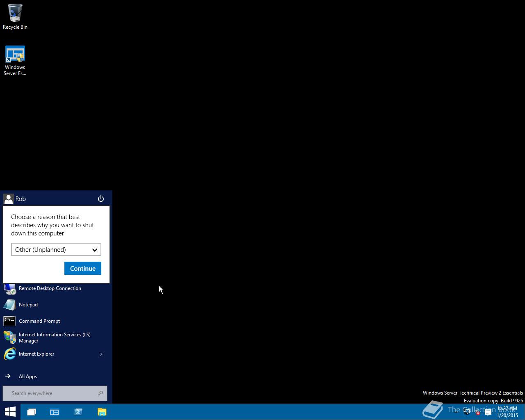The width and height of the screenshot is (525, 420).
Task: Click the Rob user account picture
Action: (x=8, y=199)
